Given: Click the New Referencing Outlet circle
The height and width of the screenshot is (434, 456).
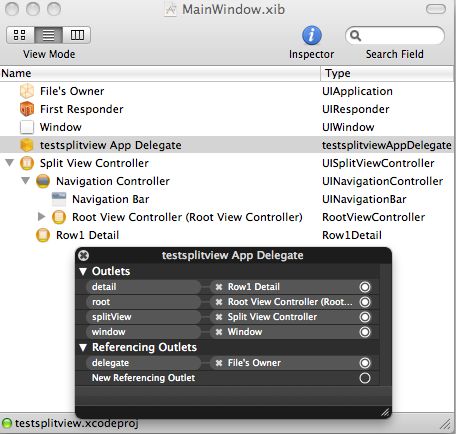Looking at the screenshot, I should point(365,378).
